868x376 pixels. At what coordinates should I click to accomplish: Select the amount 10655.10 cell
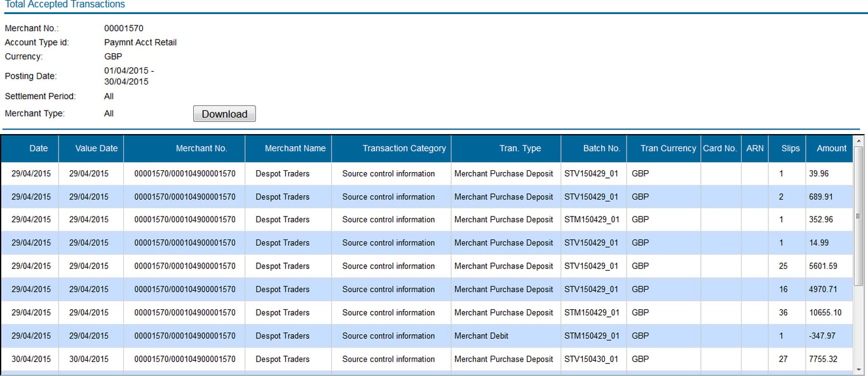(825, 312)
